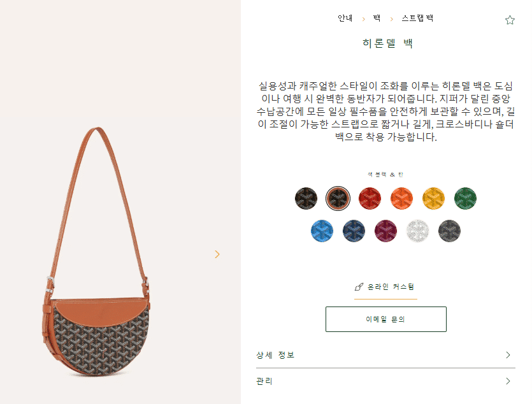Choose the red color swatch

(x=370, y=198)
